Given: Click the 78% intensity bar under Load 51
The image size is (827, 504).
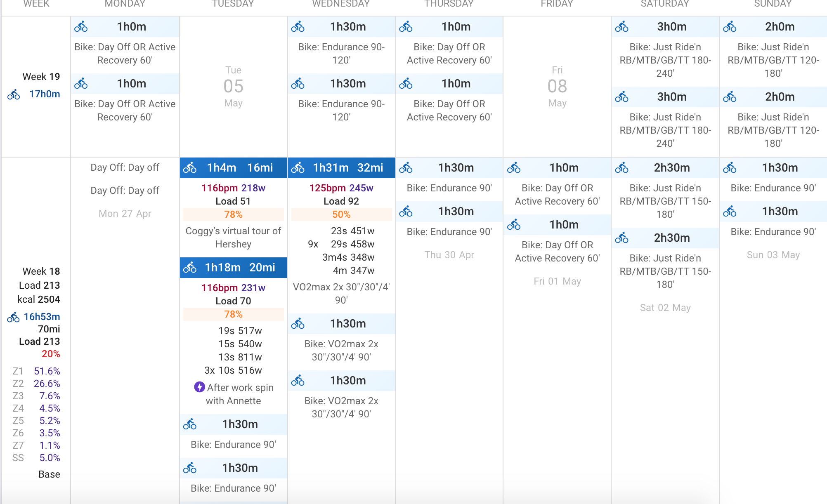Looking at the screenshot, I should point(233,214).
